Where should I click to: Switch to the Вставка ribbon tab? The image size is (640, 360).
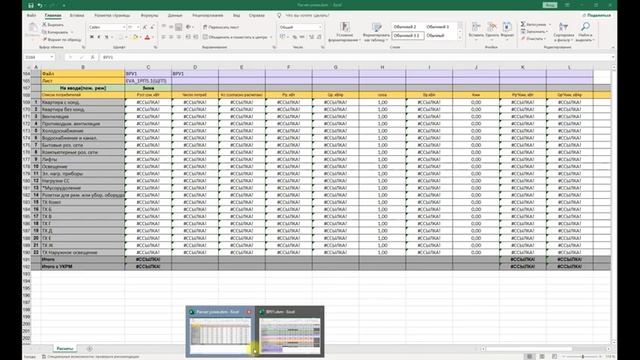point(77,16)
